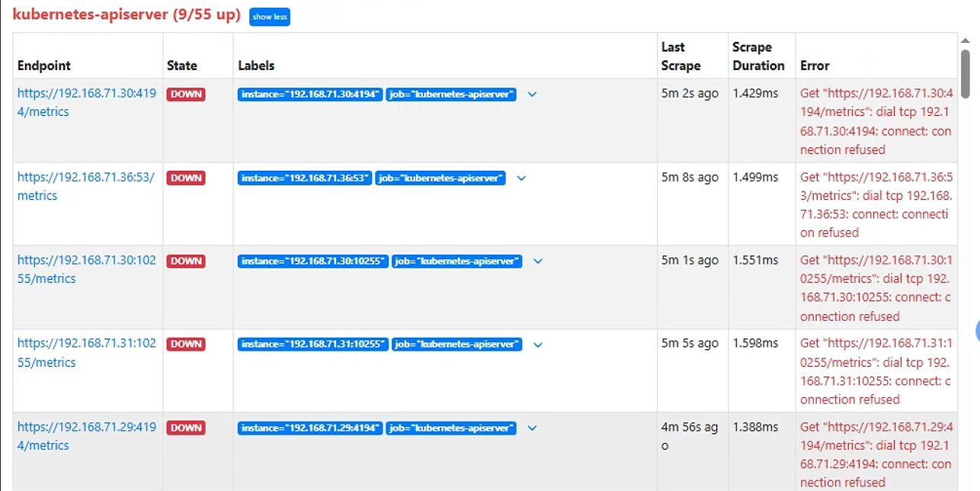The height and width of the screenshot is (491, 980).
Task: Select the instance="192.168.71.30:10255" label badge
Action: click(x=313, y=261)
